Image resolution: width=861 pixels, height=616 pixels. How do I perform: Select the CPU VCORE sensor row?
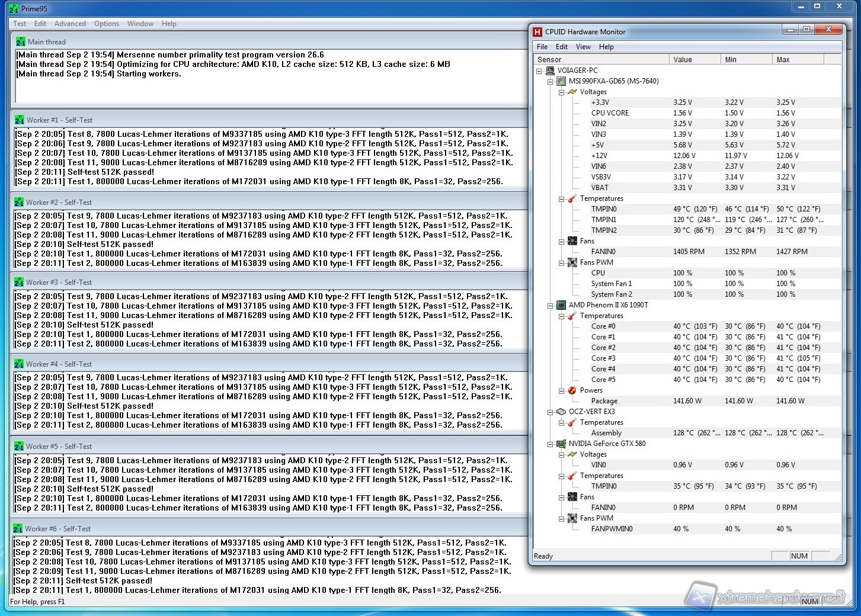pos(610,113)
